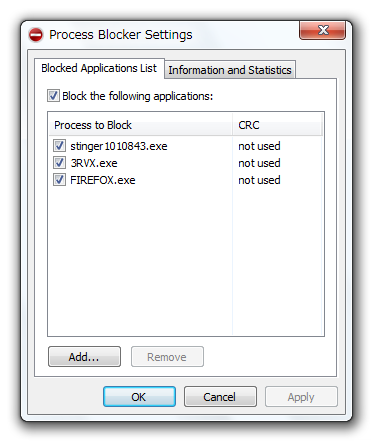Switch to Information and Statistics tab
Image resolution: width=376 pixels, height=446 pixels.
click(x=230, y=70)
